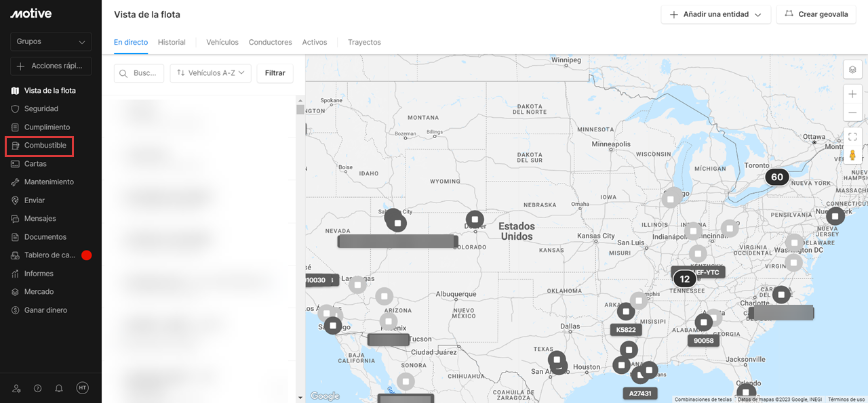
Task: Click the shield icon beside Seguridad
Action: (16, 109)
